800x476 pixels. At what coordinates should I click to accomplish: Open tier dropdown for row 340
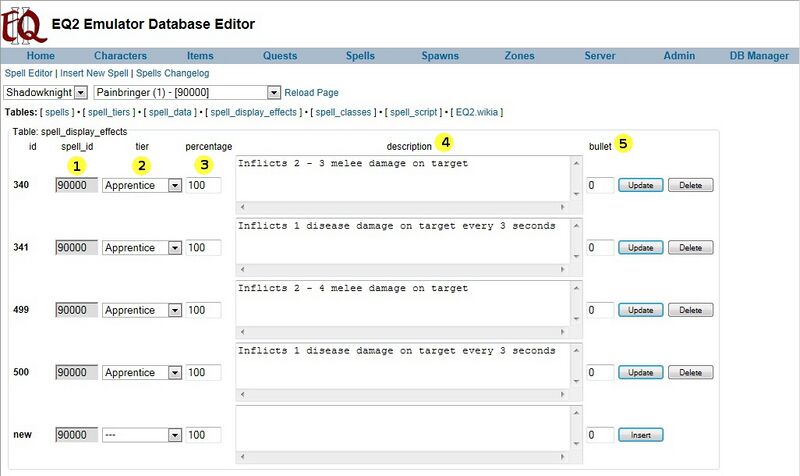175,185
